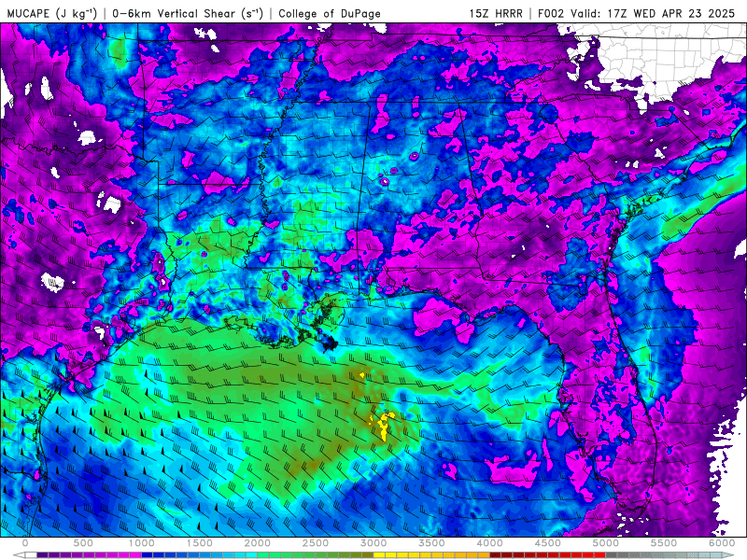This screenshot has height=560, width=747.
Task: Click the College of DuPage text
Action: click(330, 14)
